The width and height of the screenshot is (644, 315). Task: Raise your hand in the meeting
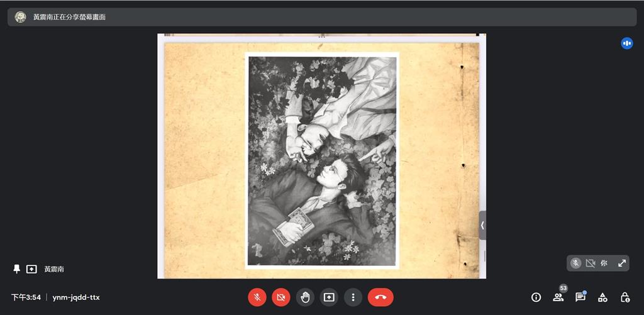tap(305, 297)
